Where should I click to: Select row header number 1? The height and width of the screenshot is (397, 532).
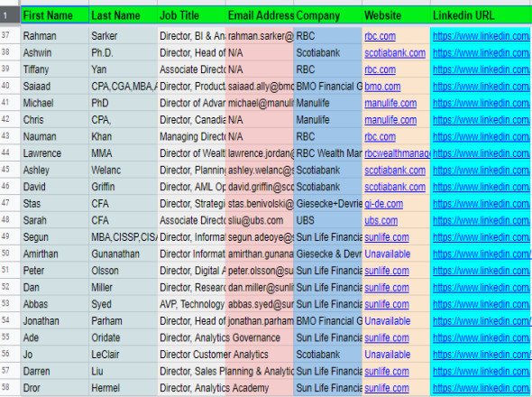point(5,15)
